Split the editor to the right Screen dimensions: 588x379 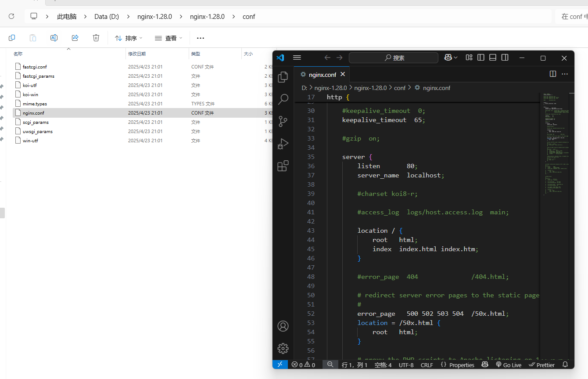[553, 74]
